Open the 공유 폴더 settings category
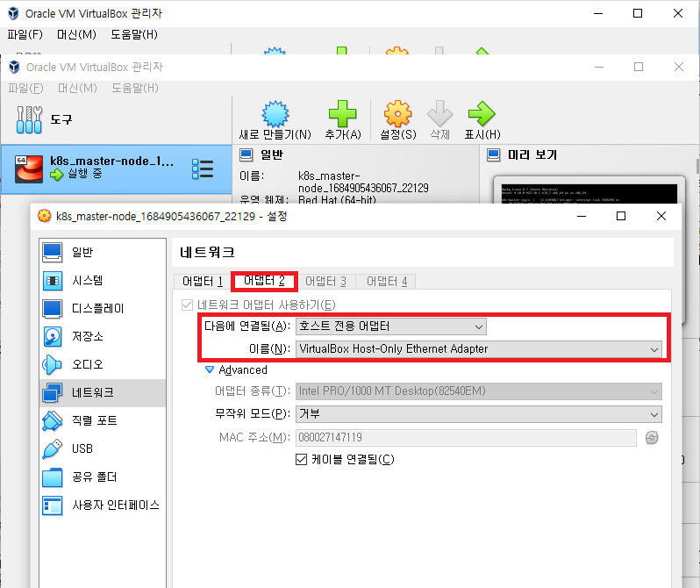 103,477
